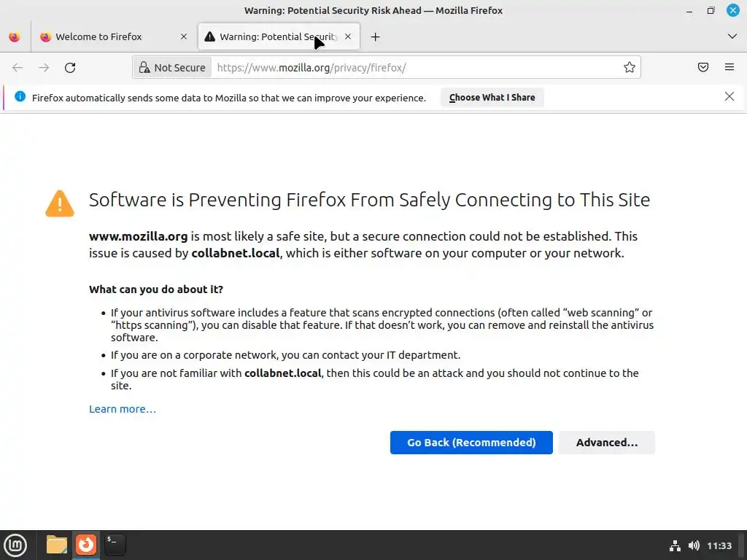Expand the Advanced… error details
This screenshot has width=747, height=560.
click(x=606, y=443)
